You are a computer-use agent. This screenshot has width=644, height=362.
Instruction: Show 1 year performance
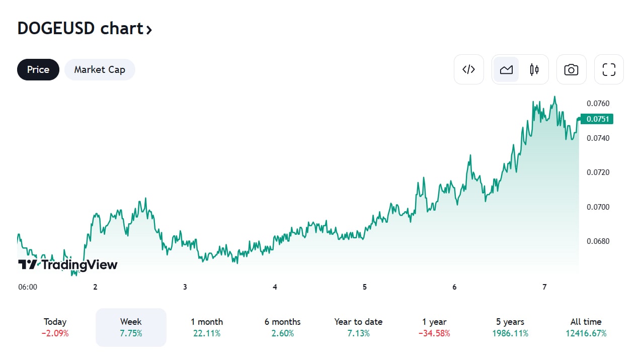[434, 327]
